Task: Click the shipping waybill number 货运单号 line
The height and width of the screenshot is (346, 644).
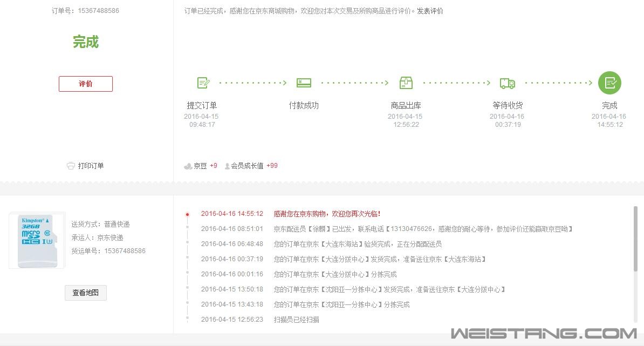Action: pyautogui.click(x=108, y=250)
